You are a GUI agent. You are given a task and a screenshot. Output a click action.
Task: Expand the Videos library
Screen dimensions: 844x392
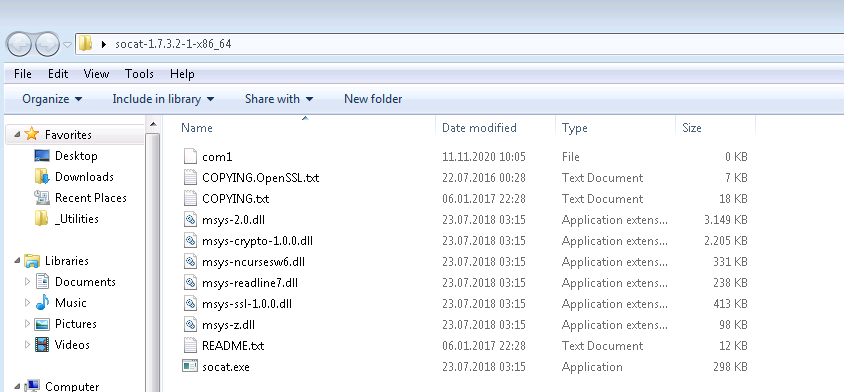coord(27,345)
